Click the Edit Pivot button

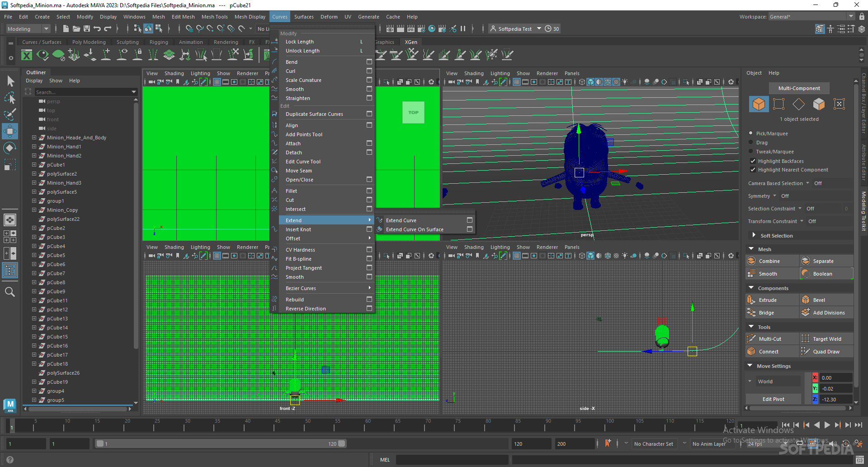click(x=774, y=399)
